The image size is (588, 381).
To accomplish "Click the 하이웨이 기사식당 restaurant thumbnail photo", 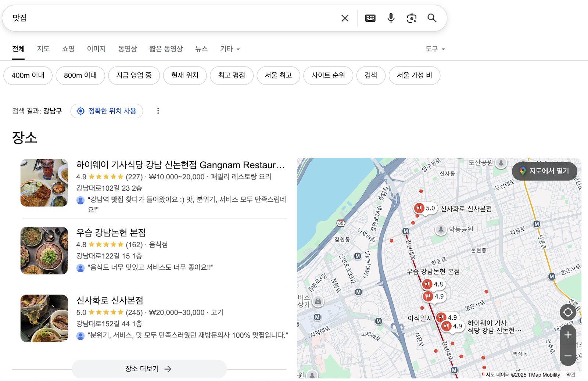I will (x=44, y=183).
